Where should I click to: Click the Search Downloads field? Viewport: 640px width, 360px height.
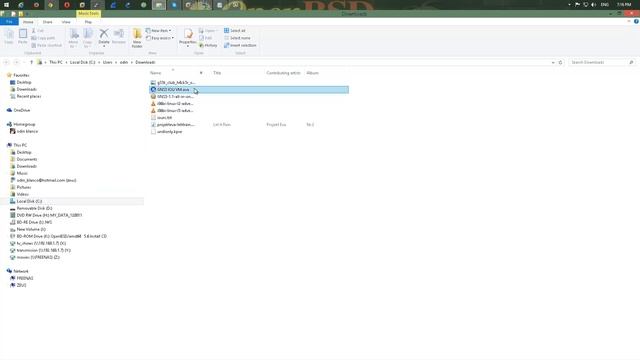tap(602, 62)
